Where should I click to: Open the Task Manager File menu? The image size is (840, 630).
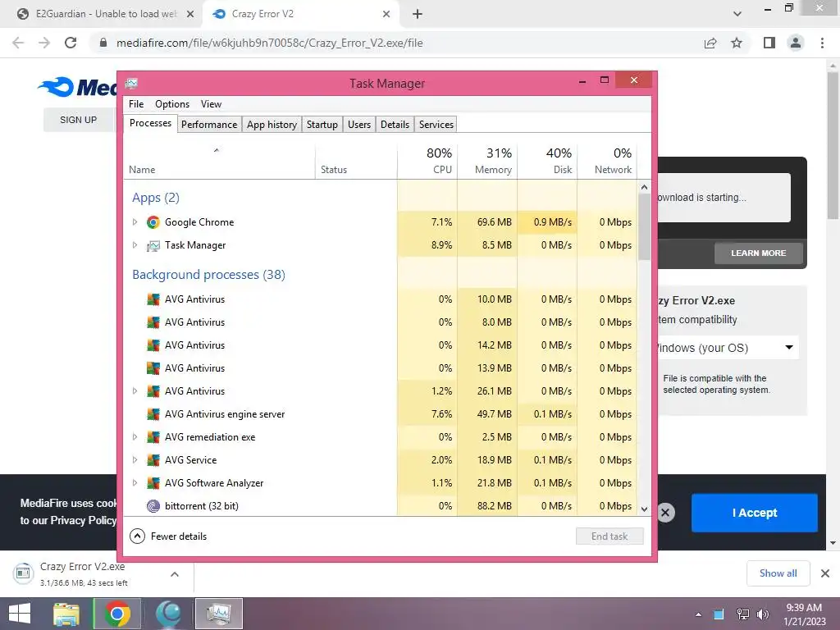(x=136, y=104)
